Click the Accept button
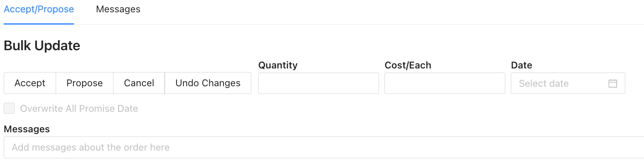This screenshot has height=167, width=644. coord(30,83)
